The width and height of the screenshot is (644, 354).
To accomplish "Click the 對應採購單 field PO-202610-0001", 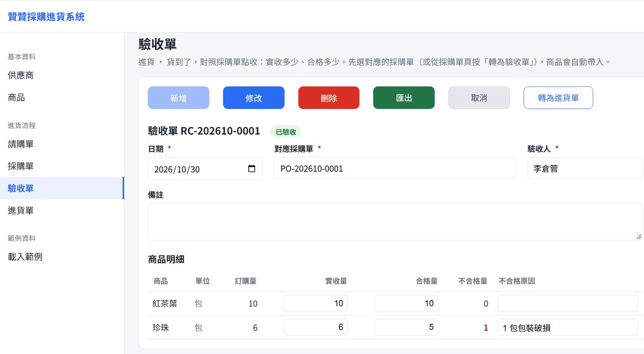I will (x=395, y=168).
